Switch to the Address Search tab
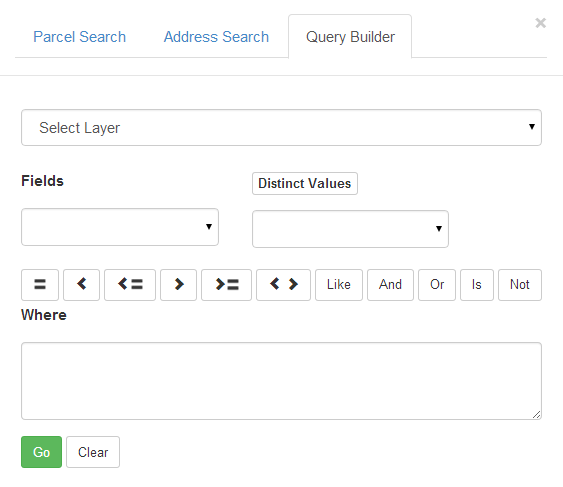This screenshot has width=563, height=487. coord(216,37)
